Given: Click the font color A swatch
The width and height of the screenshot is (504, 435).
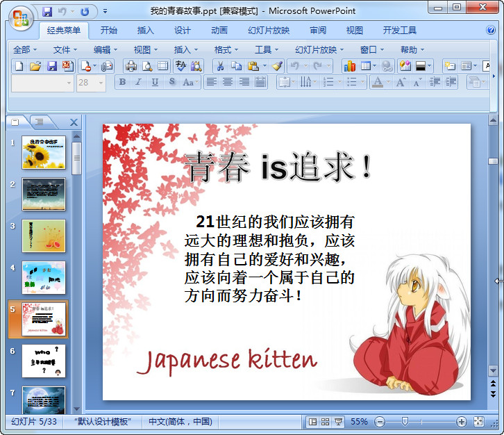Looking at the screenshot, I should (x=378, y=83).
